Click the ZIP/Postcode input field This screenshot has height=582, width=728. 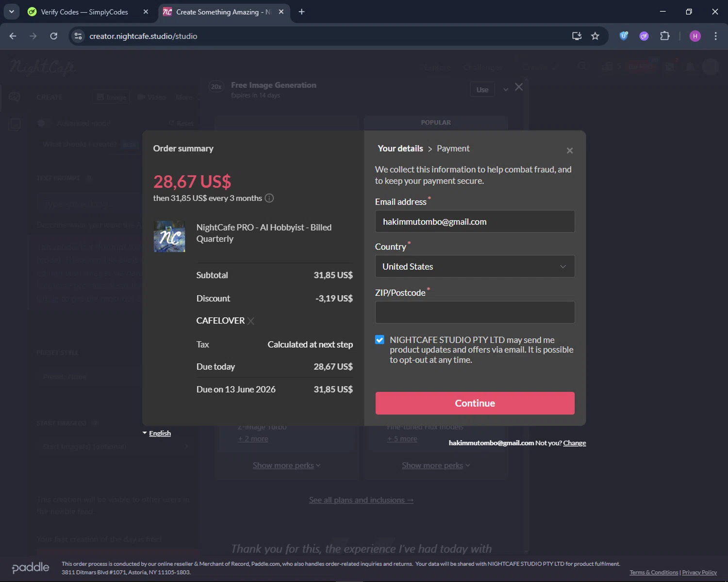[475, 312]
